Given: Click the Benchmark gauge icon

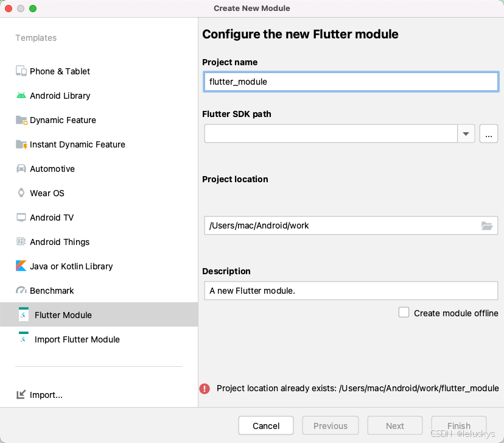Looking at the screenshot, I should [x=21, y=290].
